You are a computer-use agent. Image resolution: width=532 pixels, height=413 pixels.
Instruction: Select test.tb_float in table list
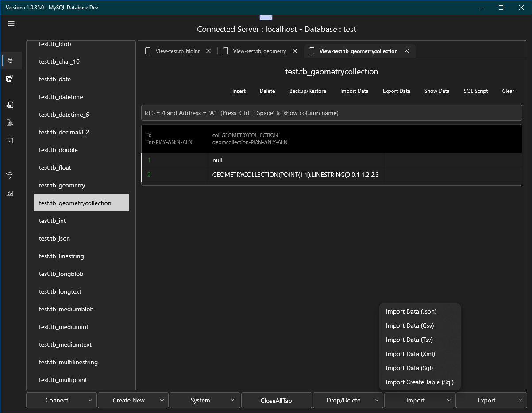(81, 168)
